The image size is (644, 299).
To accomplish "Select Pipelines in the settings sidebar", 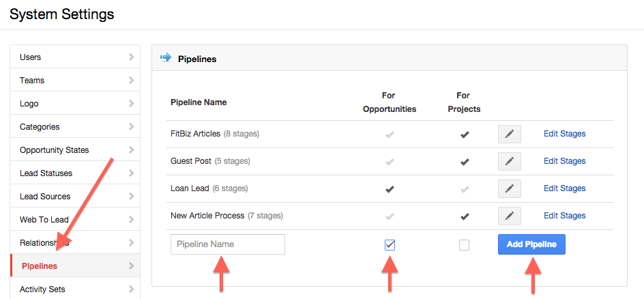I will (40, 266).
